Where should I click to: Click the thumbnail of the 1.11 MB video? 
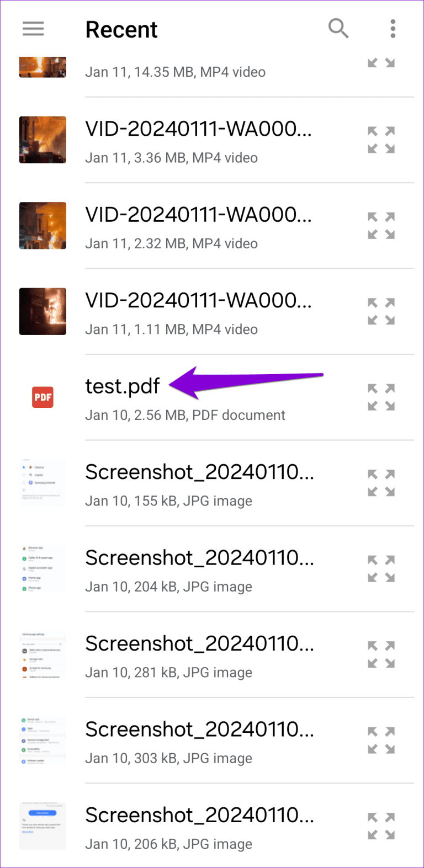[43, 311]
